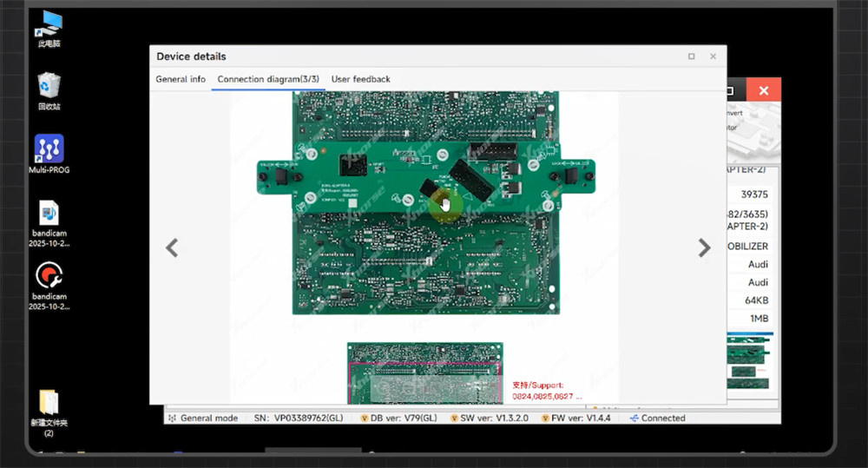Go to the next connection diagram image

[704, 248]
